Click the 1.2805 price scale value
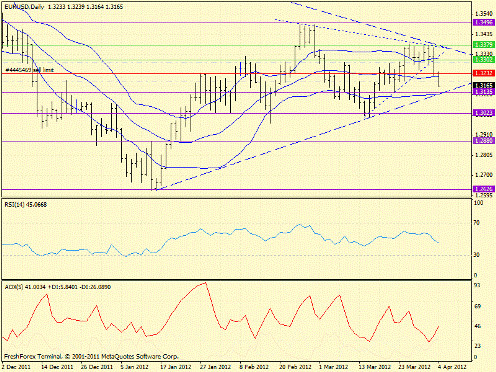Screen dimensions: 496x372 pyautogui.click(x=484, y=155)
